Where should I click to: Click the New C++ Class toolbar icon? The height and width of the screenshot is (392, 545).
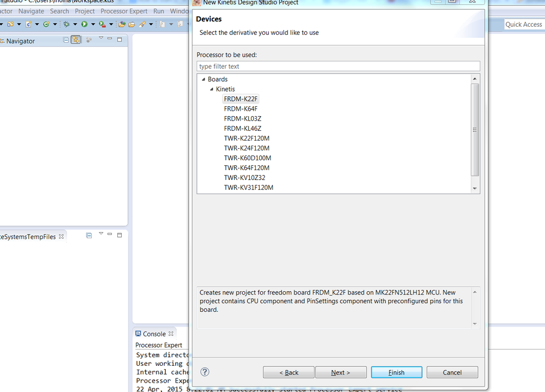46,24
